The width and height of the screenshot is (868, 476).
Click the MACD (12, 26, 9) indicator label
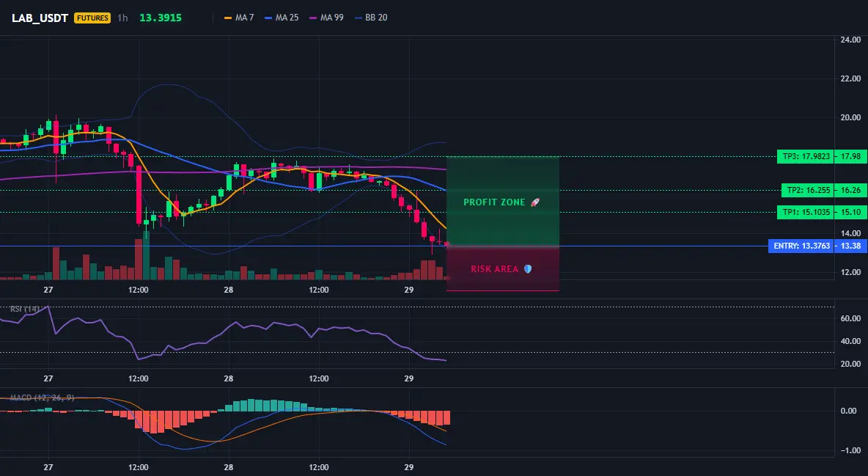click(42, 398)
